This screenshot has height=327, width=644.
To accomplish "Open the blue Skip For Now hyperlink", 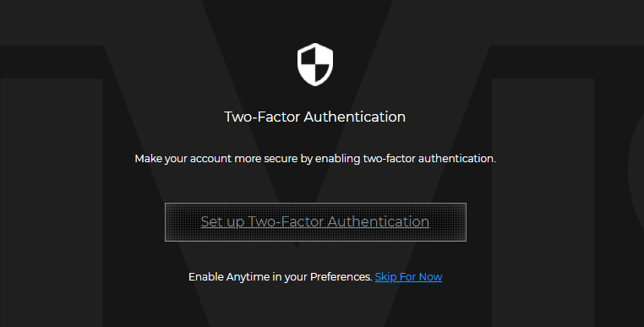I will point(408,277).
